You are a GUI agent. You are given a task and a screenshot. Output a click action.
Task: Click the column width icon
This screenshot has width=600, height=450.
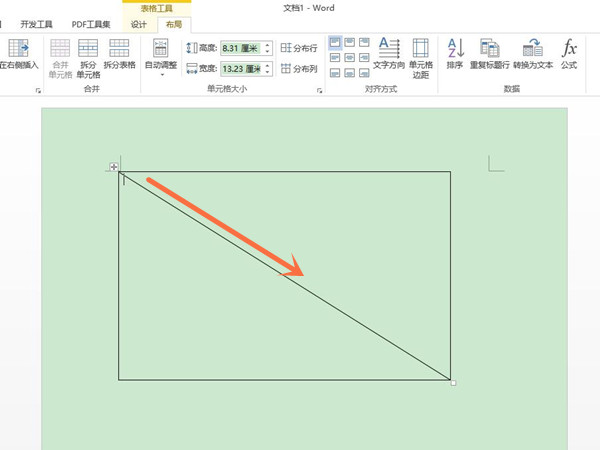click(191, 68)
